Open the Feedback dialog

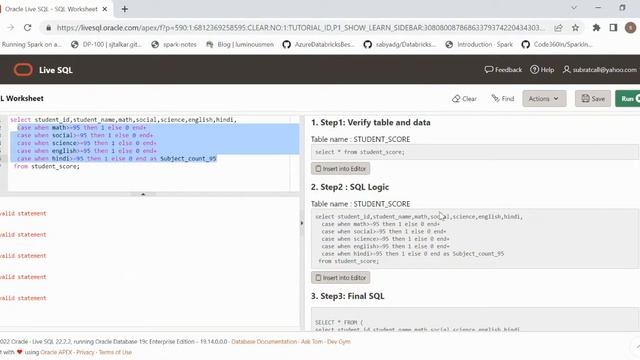pos(503,70)
